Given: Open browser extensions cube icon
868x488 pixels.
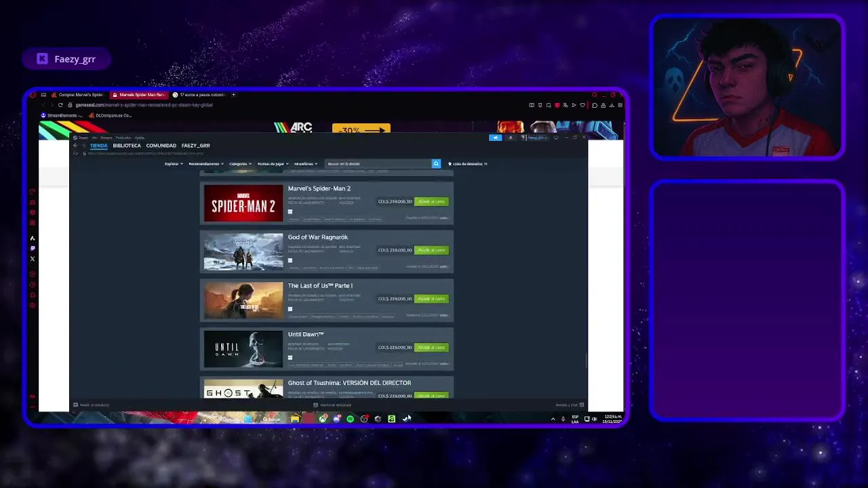Looking at the screenshot, I should click(595, 105).
